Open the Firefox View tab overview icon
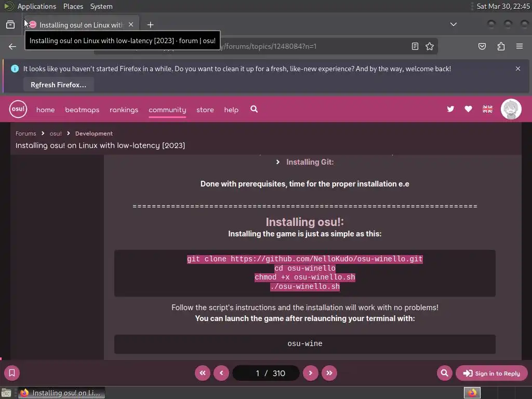 point(10,25)
